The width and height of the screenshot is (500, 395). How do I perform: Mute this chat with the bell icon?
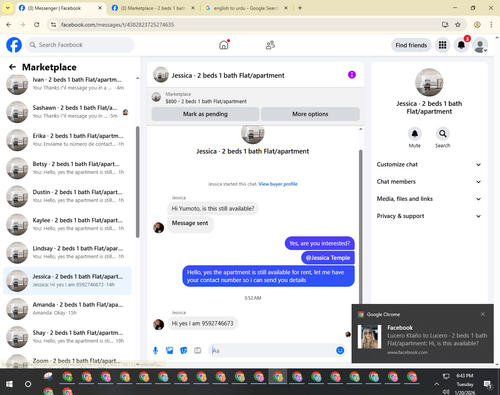(415, 134)
